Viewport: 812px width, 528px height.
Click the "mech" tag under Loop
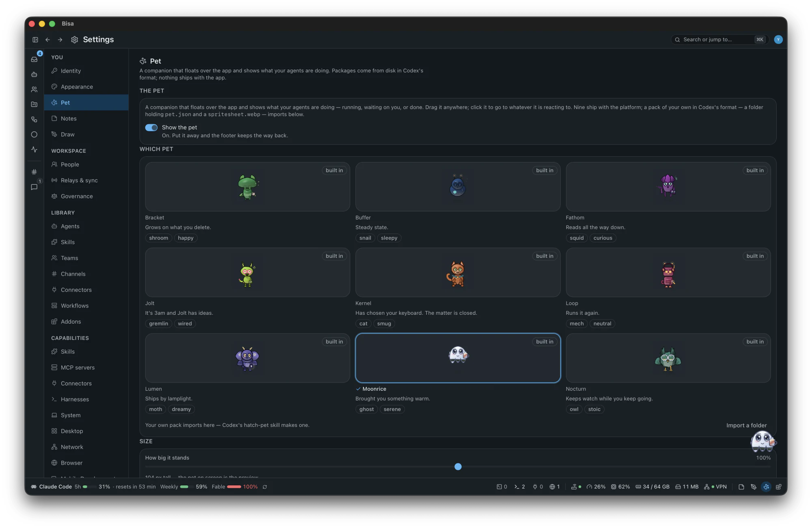click(577, 324)
